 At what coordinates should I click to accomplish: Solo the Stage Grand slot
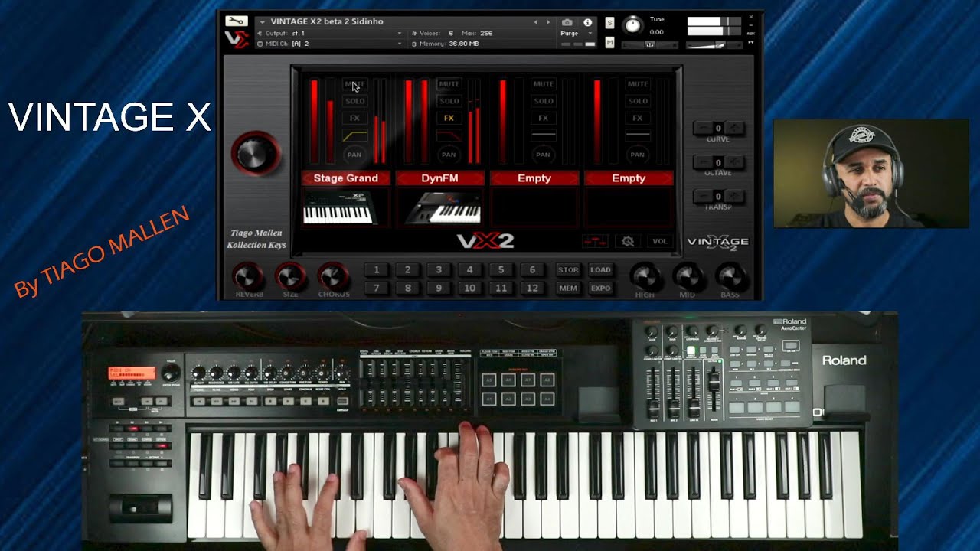click(x=354, y=101)
